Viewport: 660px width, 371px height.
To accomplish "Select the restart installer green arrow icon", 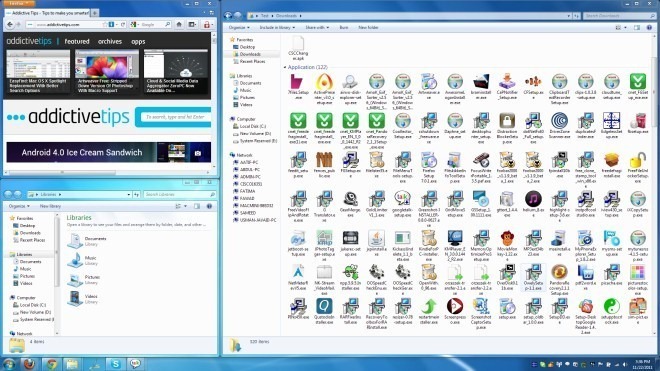I will pos(428,306).
